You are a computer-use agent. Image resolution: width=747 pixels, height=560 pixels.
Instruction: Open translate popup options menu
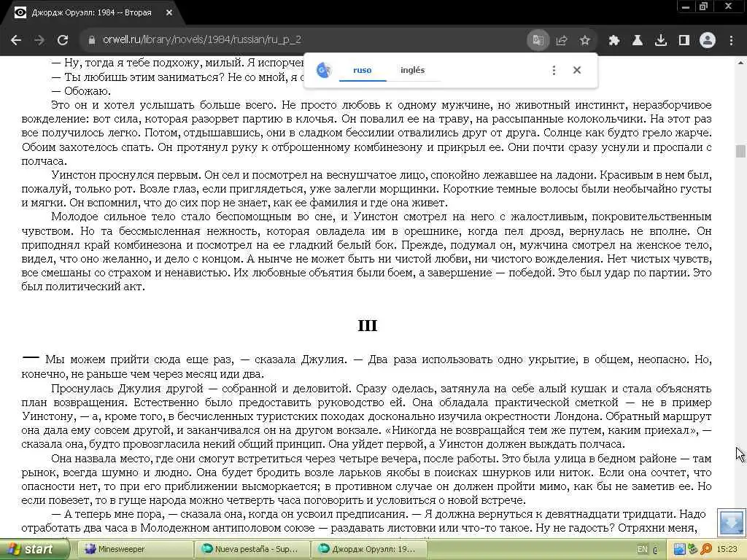(x=554, y=71)
